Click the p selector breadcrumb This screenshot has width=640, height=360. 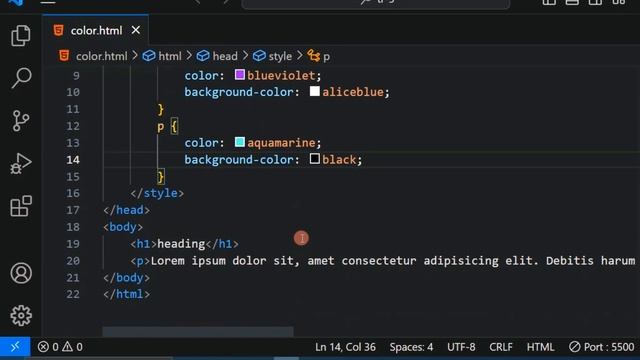[326, 56]
